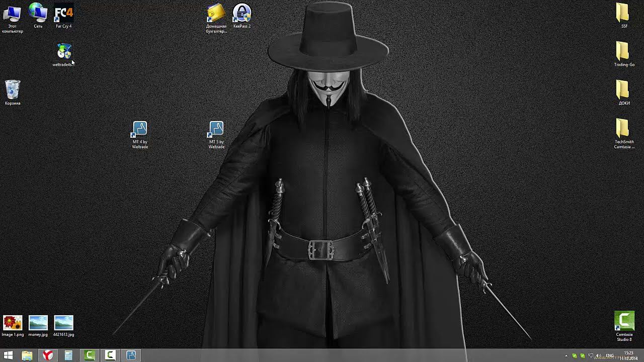Switch to green Camtasia Studio taskbar window

(90, 355)
